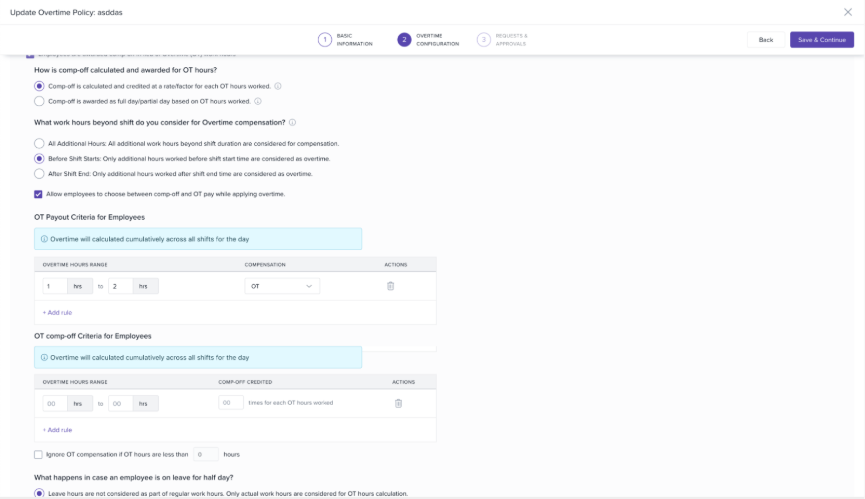Click the Back button
The width and height of the screenshot is (865, 499).
766,40
